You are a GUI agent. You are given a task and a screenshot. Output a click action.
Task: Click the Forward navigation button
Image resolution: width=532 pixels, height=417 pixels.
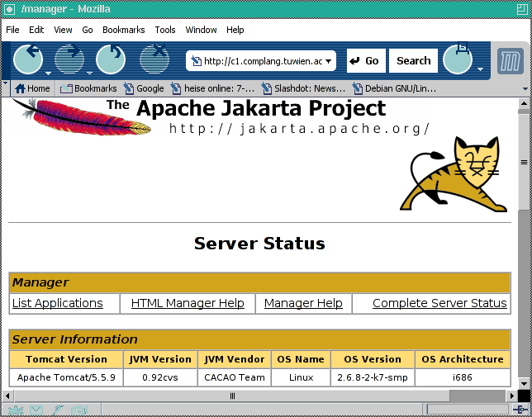[x=69, y=59]
